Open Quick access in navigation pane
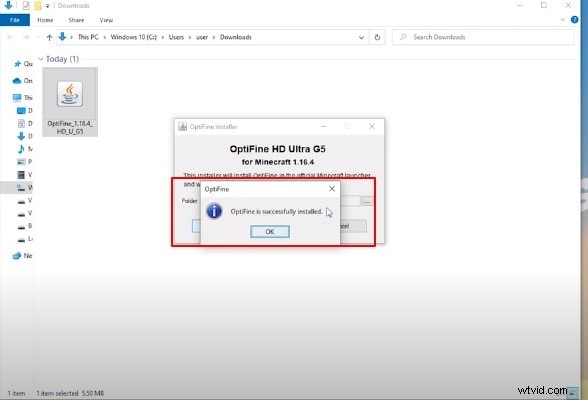Image resolution: width=588 pixels, height=400 pixels. pyautogui.click(x=23, y=64)
